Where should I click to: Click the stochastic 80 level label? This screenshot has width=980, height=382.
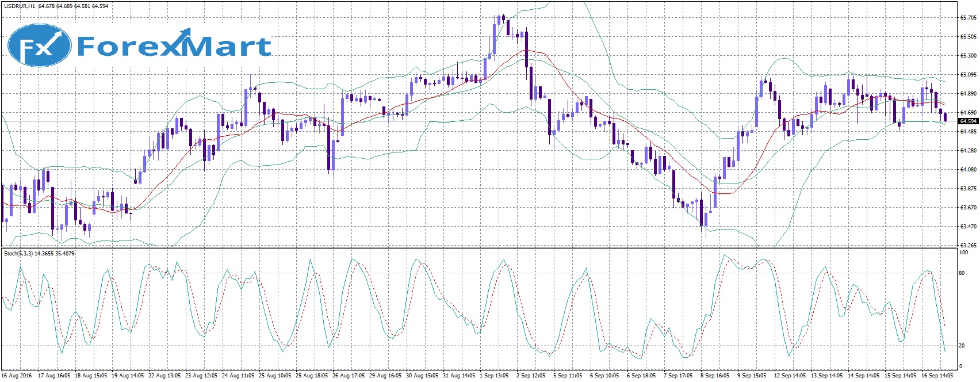pos(962,273)
